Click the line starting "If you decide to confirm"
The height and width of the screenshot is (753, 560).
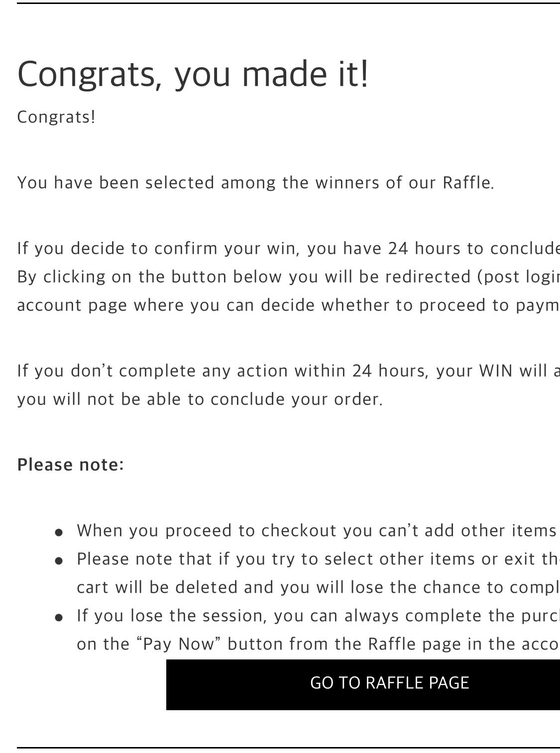click(288, 248)
